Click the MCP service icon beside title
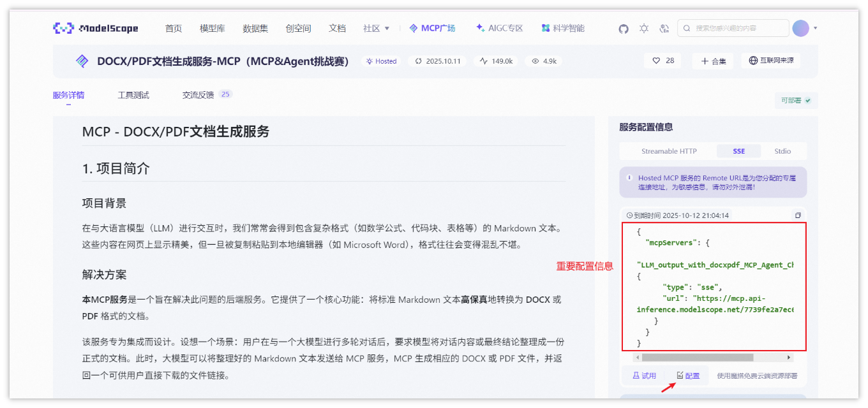868x408 pixels. (x=82, y=61)
